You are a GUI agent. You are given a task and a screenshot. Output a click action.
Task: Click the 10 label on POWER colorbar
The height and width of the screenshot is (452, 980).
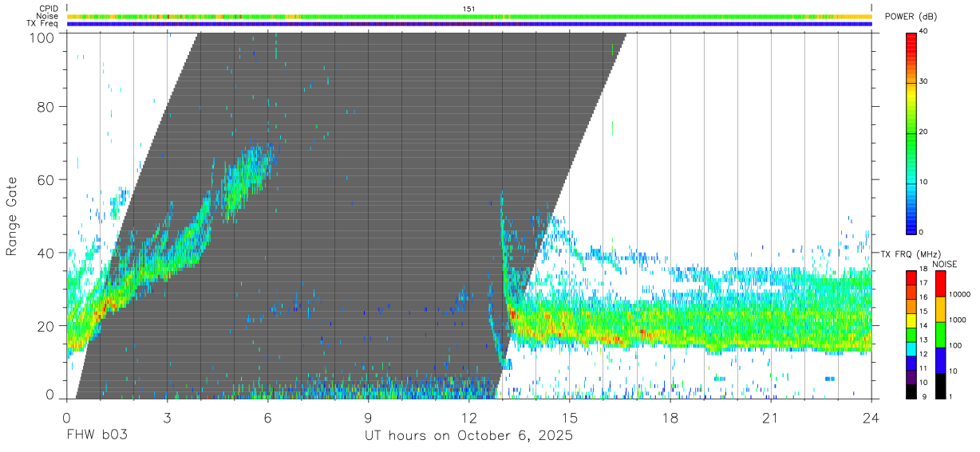923,182
